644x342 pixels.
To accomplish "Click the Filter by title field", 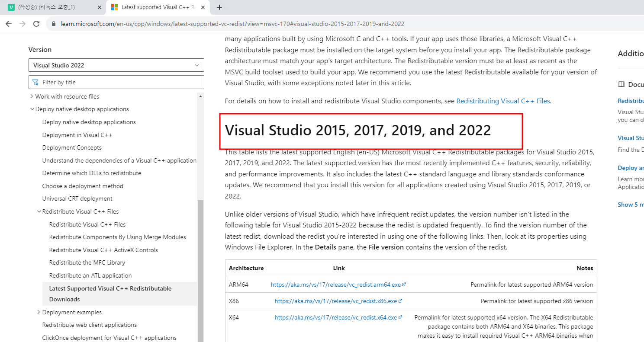I will tap(116, 82).
